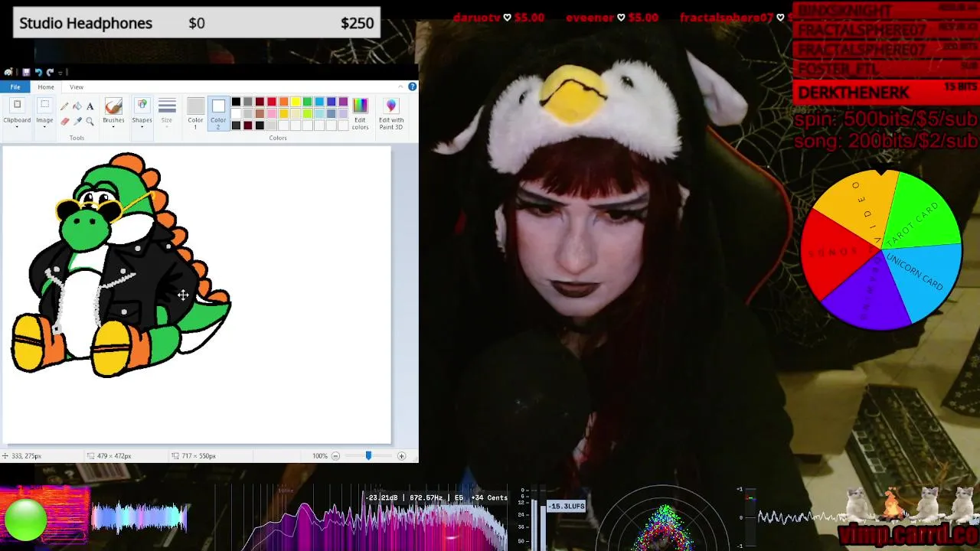Click the Save icon in the quick access toolbar

click(x=26, y=72)
